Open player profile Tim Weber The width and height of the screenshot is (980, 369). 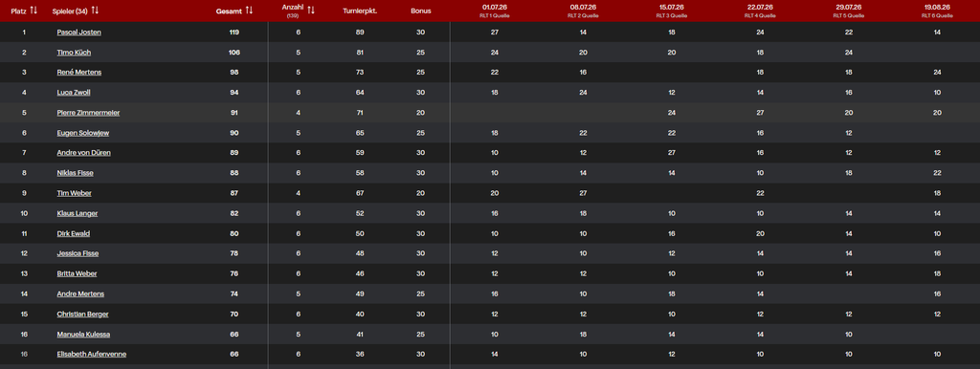74,193
